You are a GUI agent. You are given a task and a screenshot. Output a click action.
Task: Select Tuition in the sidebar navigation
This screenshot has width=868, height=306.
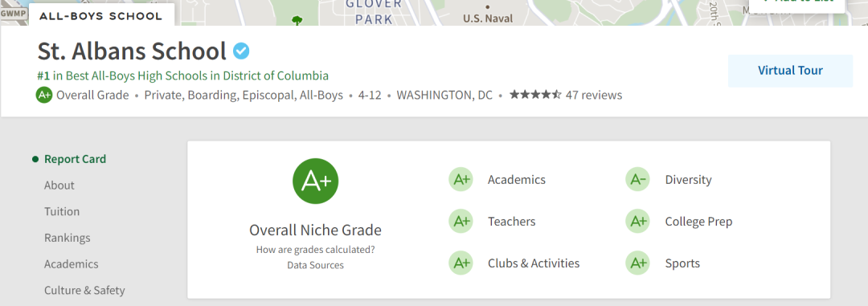coord(62,211)
